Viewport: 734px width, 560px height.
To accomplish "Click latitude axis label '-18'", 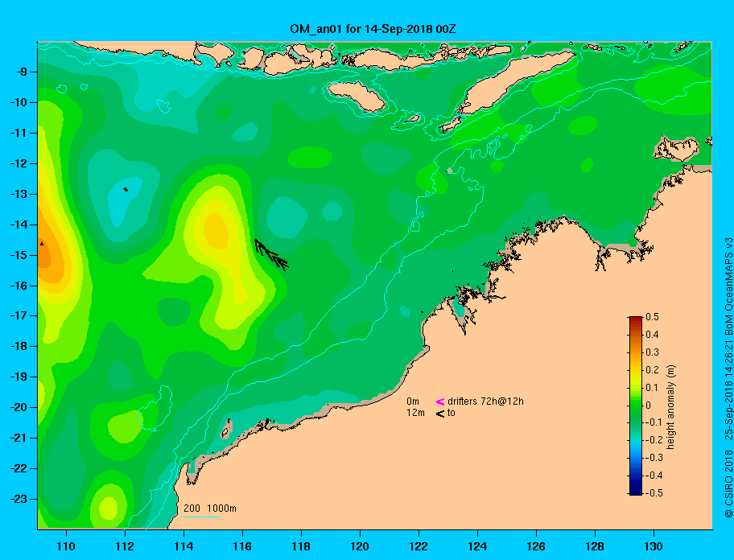I will pos(19,346).
